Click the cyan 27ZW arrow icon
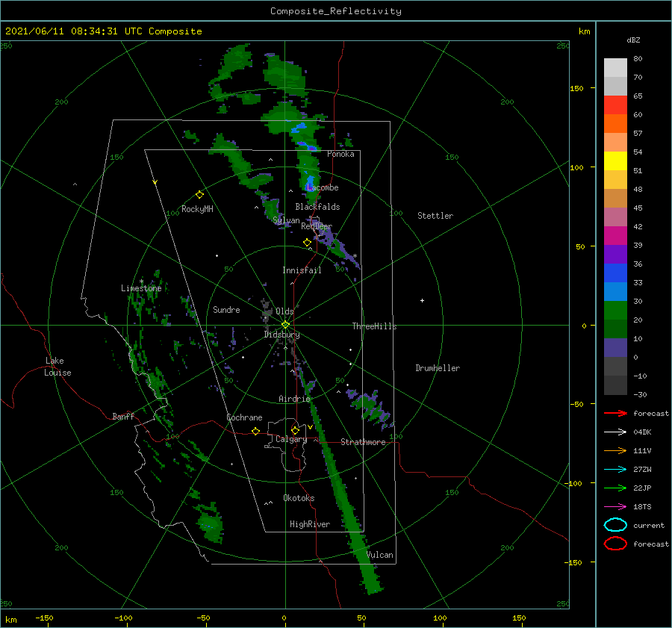 tap(615, 470)
